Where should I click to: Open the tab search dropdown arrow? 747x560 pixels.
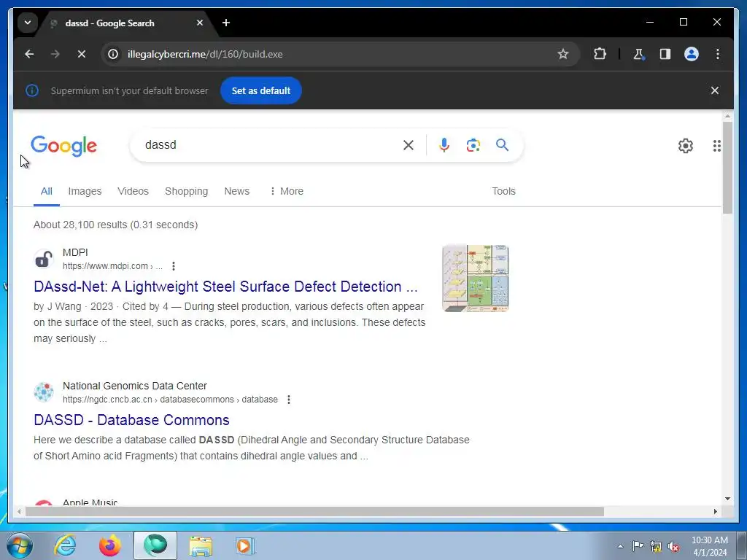(28, 23)
